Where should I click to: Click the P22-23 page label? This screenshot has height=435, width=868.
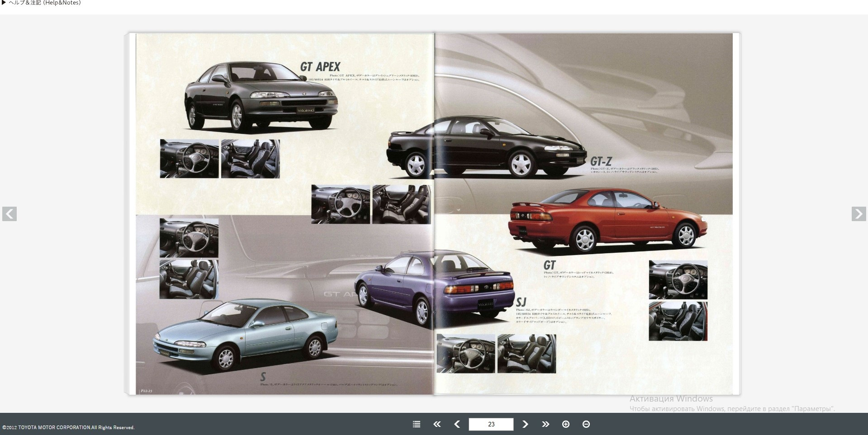click(146, 391)
